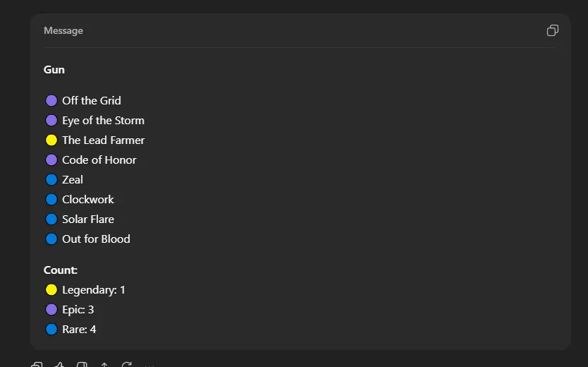
Task: Click the Clockwork gun name
Action: coord(87,200)
